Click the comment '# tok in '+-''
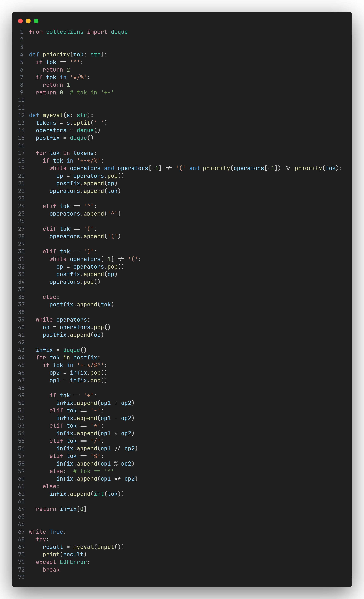Viewport: 364px width, 599px height. 92,93
